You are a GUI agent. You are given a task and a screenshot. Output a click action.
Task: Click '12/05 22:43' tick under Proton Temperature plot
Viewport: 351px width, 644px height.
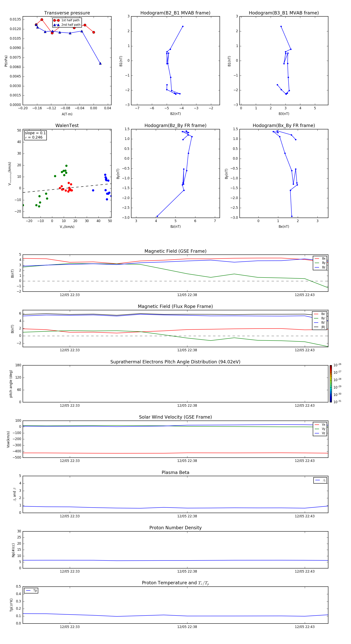305,627
